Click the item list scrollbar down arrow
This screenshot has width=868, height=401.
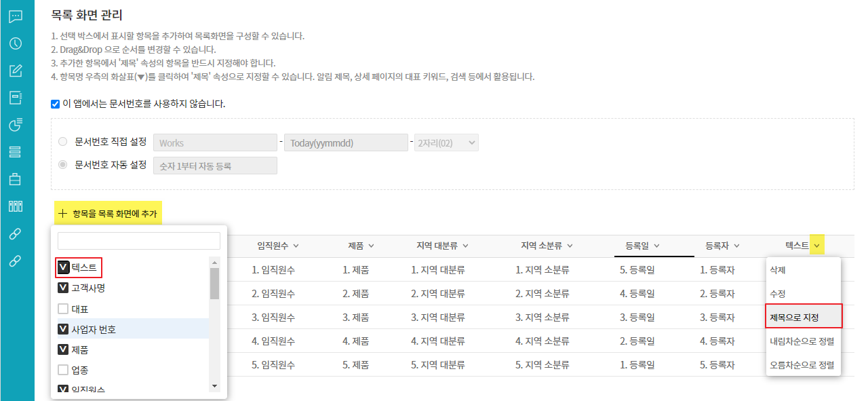(x=215, y=386)
